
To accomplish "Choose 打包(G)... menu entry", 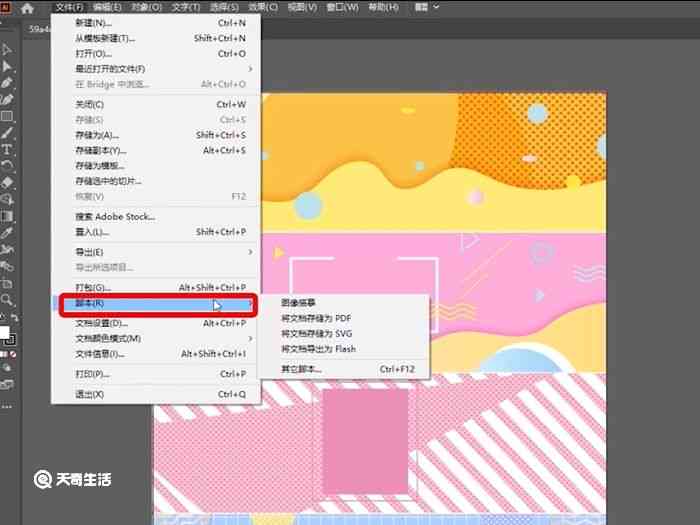I will (156, 288).
